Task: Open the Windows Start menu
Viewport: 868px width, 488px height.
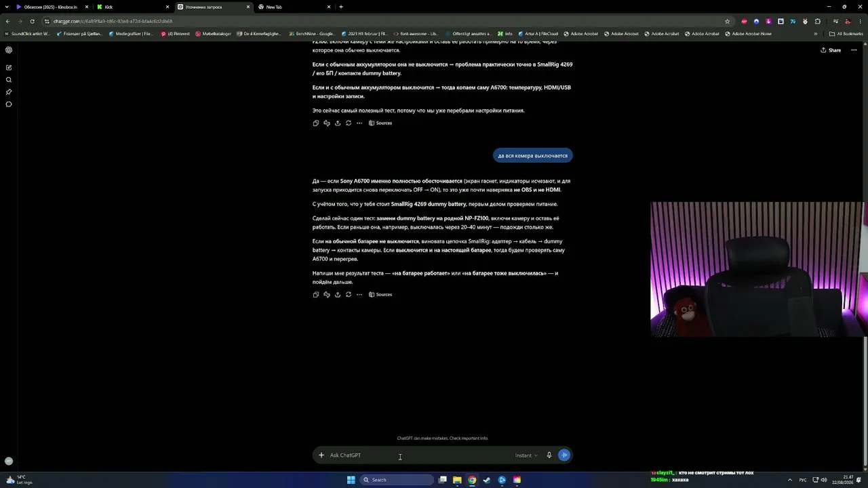Action: [x=351, y=480]
